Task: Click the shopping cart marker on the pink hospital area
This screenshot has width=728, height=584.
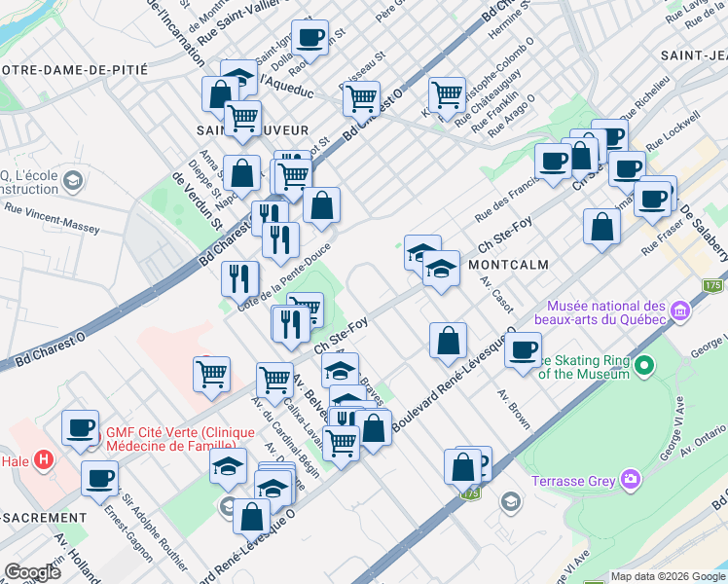Action: [212, 378]
